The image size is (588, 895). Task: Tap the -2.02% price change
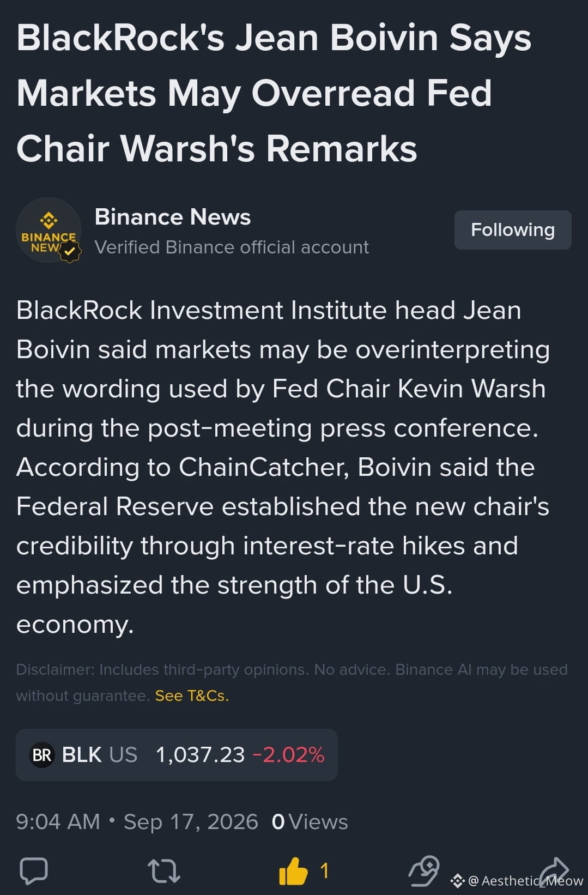288,755
